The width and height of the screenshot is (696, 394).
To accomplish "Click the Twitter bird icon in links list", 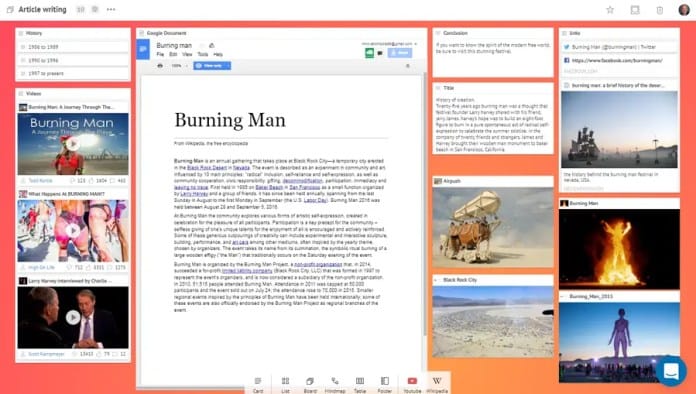I will coord(566,47).
